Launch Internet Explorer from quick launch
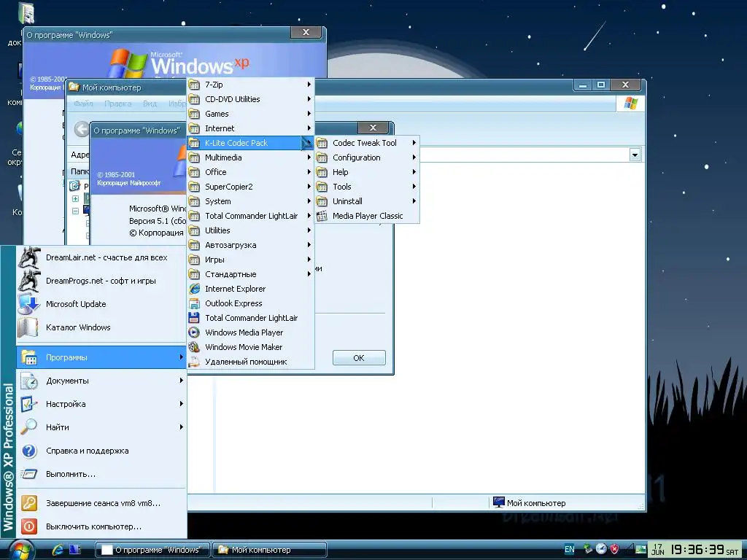The image size is (747, 560). point(58,550)
